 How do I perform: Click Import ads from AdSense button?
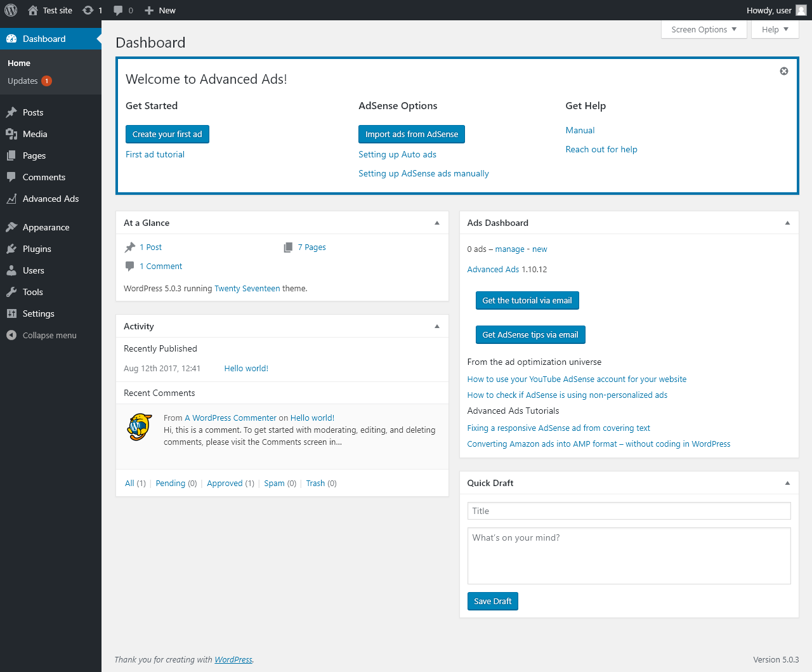pos(412,134)
